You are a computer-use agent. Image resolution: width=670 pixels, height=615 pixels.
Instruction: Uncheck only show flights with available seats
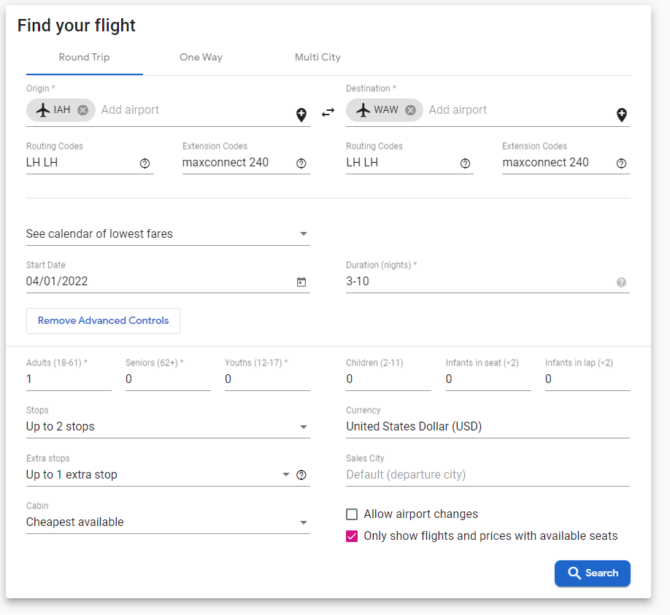(x=352, y=536)
